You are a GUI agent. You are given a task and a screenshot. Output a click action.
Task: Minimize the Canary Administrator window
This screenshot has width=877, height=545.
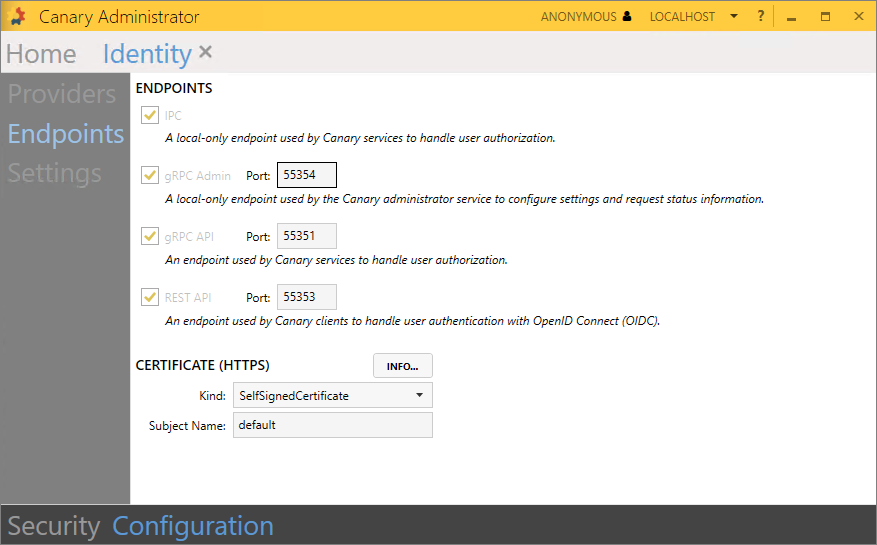coord(791,17)
